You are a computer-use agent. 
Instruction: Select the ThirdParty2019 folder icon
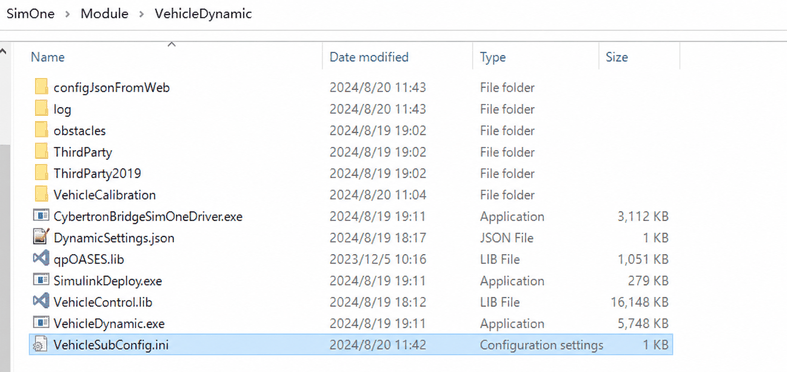click(x=42, y=173)
